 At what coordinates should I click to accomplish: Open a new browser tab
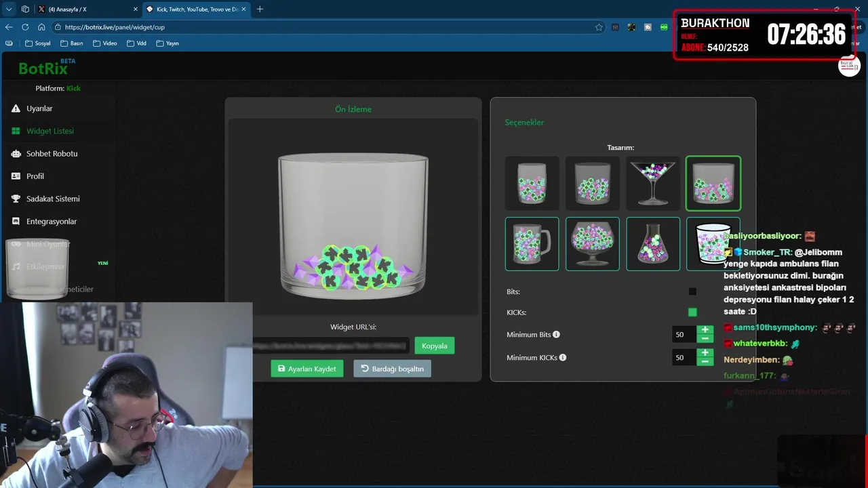pyautogui.click(x=260, y=9)
